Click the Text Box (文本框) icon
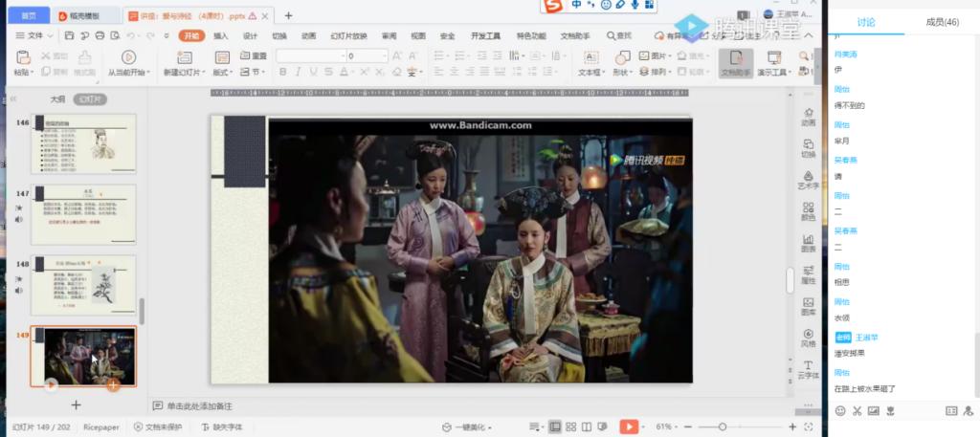 pos(590,57)
